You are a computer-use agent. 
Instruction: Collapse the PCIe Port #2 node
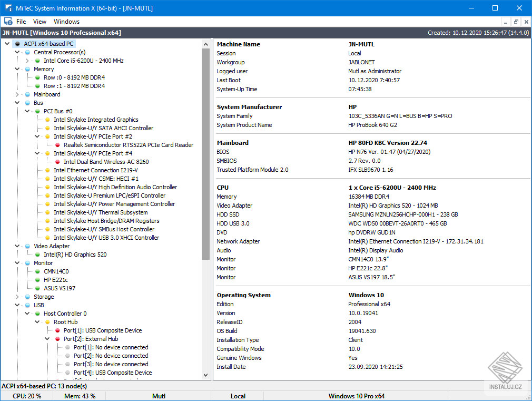pos(37,136)
